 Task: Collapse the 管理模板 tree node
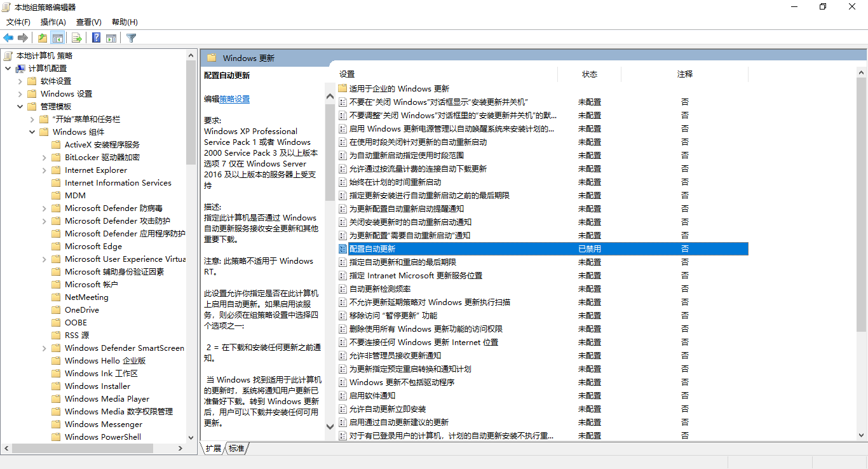point(20,107)
